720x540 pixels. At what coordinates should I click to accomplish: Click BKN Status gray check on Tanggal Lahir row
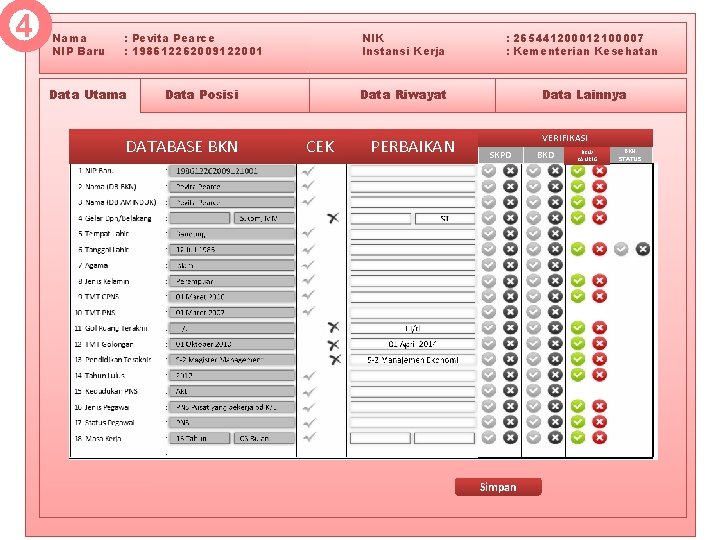tap(621, 249)
